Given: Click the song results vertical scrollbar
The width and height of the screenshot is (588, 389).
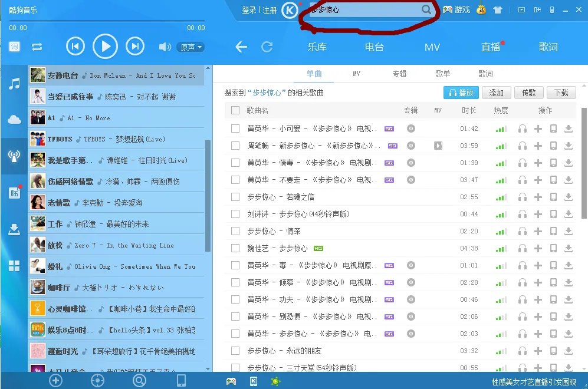Looking at the screenshot, I should 584,163.
